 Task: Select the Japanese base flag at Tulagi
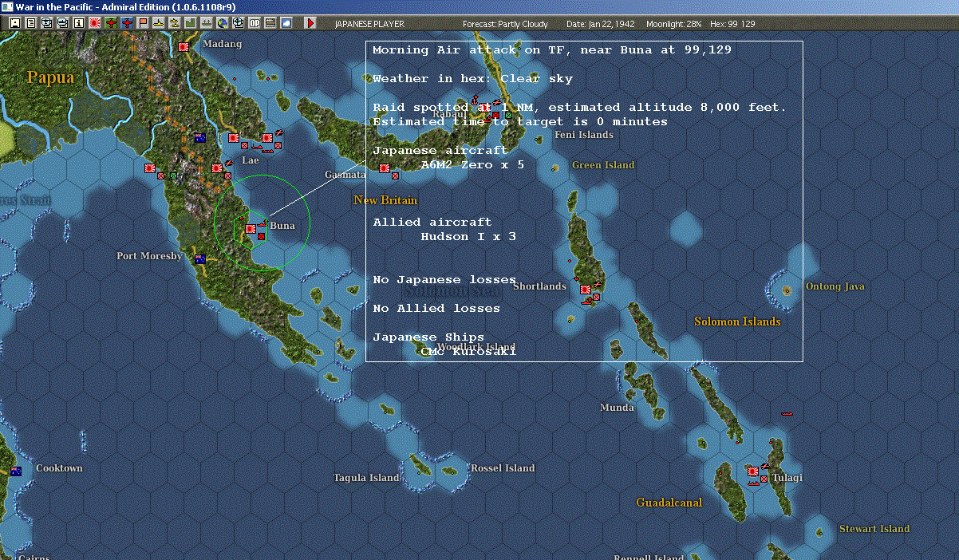[752, 471]
